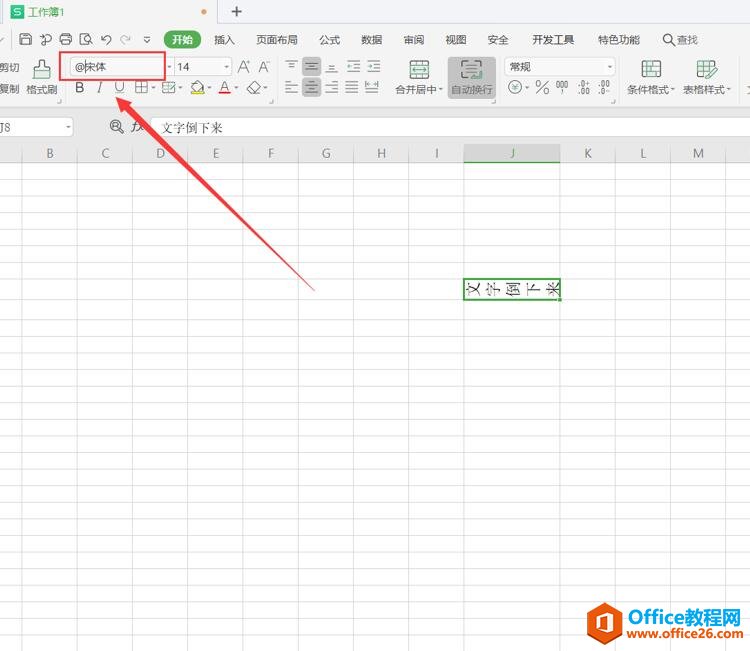Apply percent style format
750x651 pixels.
coord(542,87)
